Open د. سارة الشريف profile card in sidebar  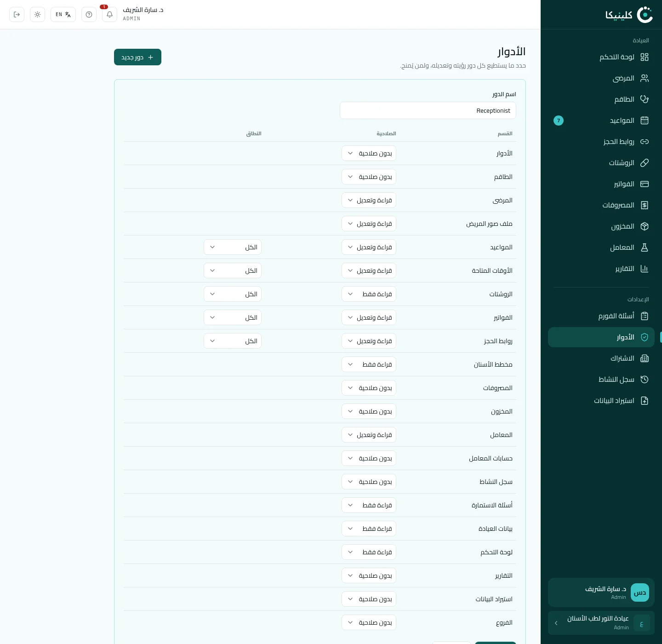pyautogui.click(x=601, y=592)
